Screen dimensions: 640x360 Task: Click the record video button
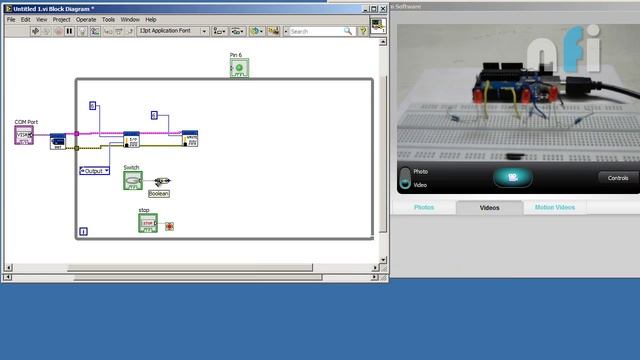(x=513, y=178)
